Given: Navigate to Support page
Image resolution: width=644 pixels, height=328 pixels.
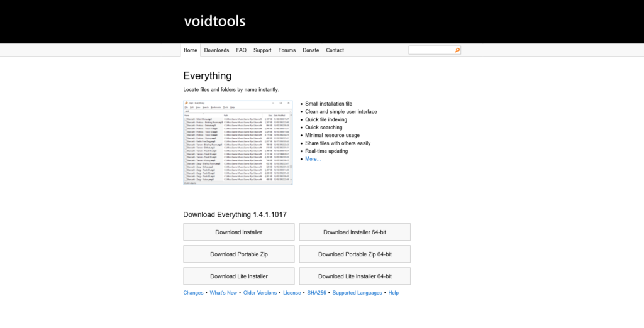Looking at the screenshot, I should [262, 50].
